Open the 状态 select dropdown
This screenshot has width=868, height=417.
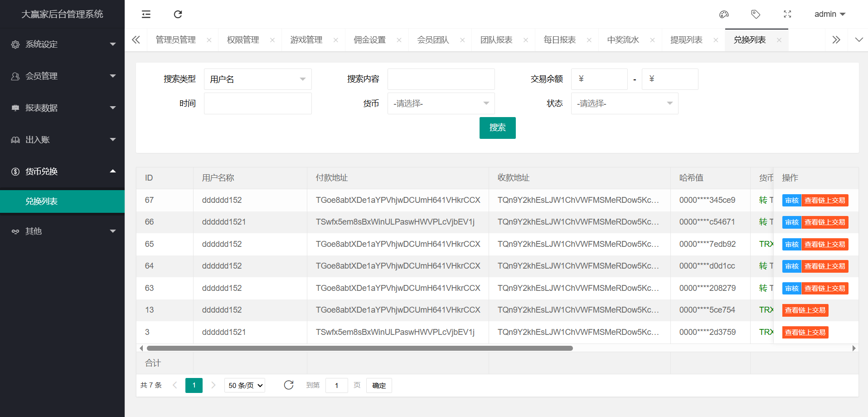point(624,104)
